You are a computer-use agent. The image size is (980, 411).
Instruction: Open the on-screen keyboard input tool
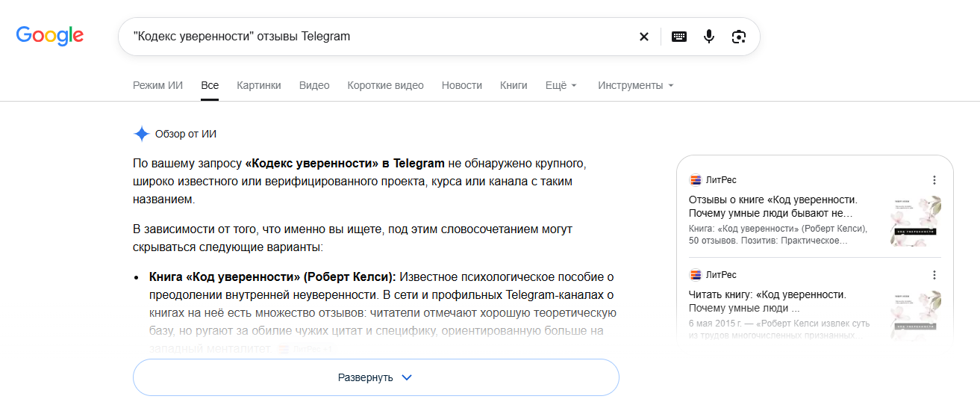pos(679,37)
